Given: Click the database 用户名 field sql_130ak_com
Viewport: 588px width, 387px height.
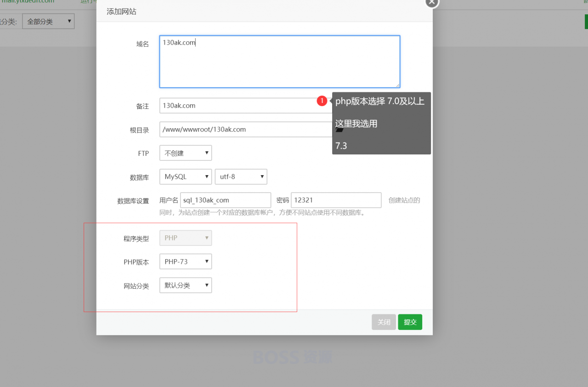Looking at the screenshot, I should [x=226, y=200].
